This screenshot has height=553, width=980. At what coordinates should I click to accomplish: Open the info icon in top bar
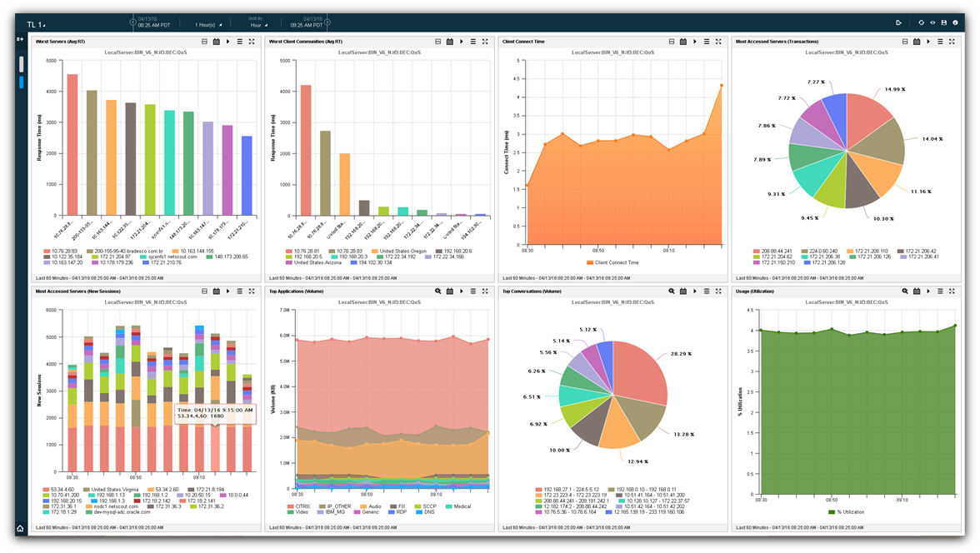click(955, 23)
